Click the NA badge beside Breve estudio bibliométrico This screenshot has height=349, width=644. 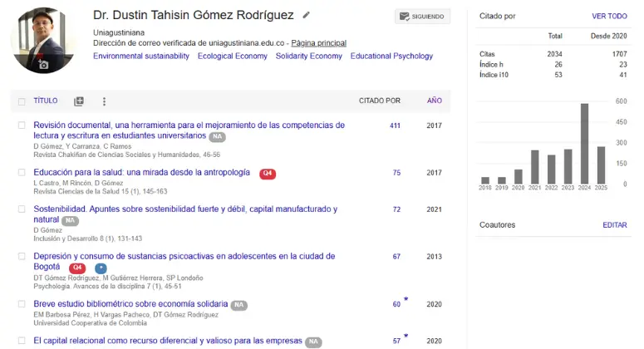pos(238,305)
